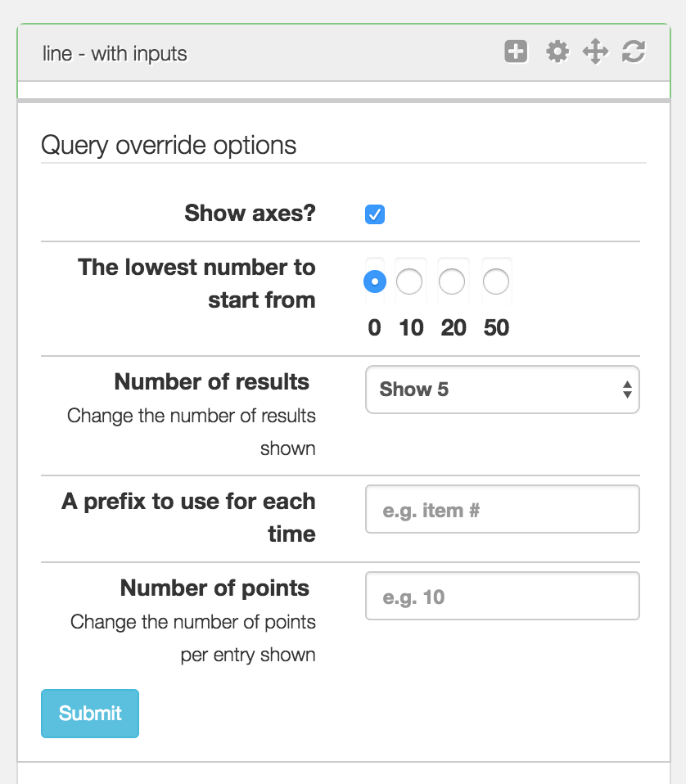This screenshot has height=784, width=686.
Task: Select radio button for 50
Action: click(x=496, y=282)
